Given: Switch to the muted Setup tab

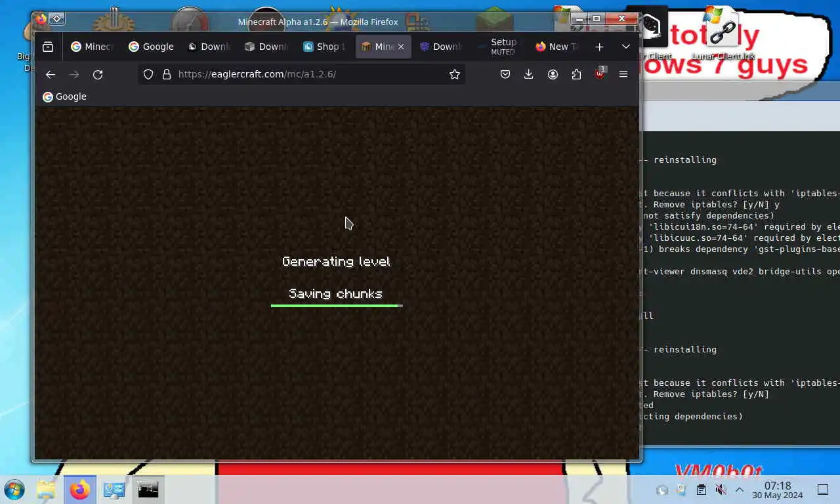Looking at the screenshot, I should [499, 47].
